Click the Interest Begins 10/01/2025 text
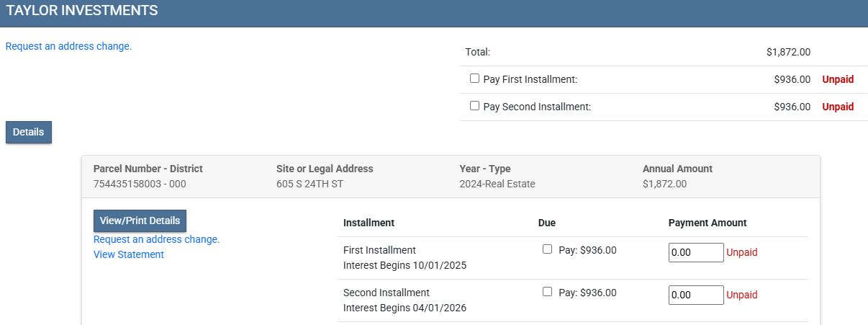The width and height of the screenshot is (868, 325). 404,265
